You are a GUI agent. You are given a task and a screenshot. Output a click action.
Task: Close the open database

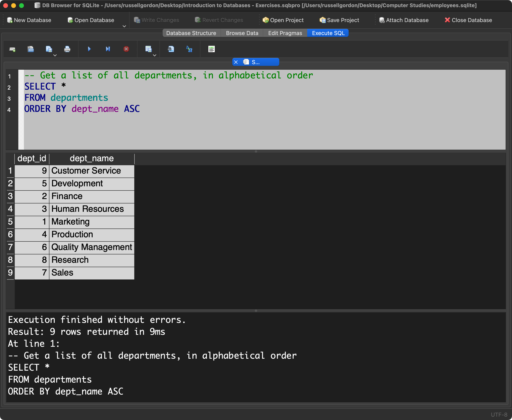[x=468, y=20]
